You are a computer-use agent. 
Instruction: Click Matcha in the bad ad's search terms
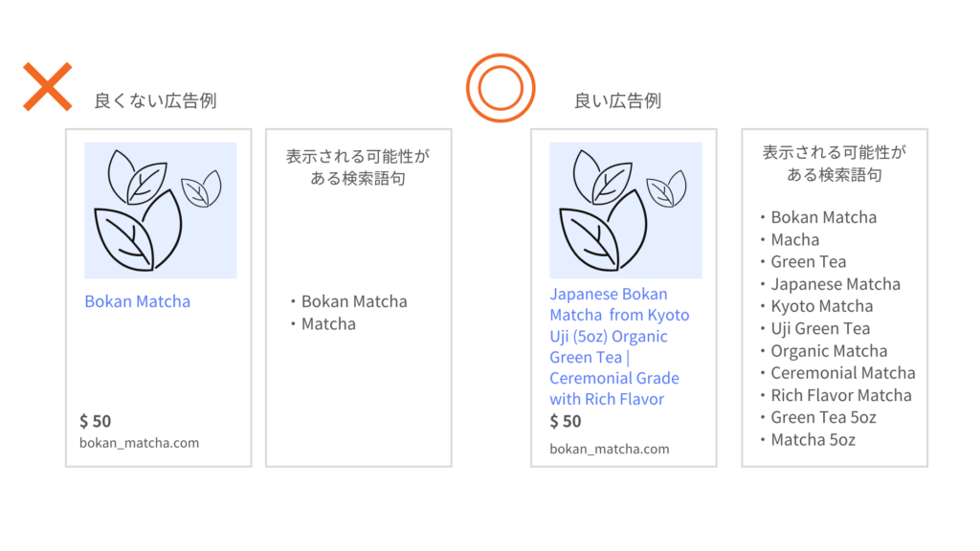(x=328, y=324)
